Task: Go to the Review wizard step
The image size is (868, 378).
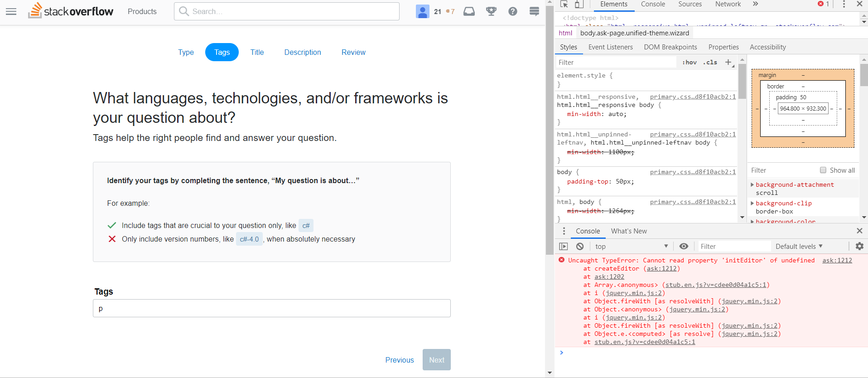Action: [x=353, y=52]
